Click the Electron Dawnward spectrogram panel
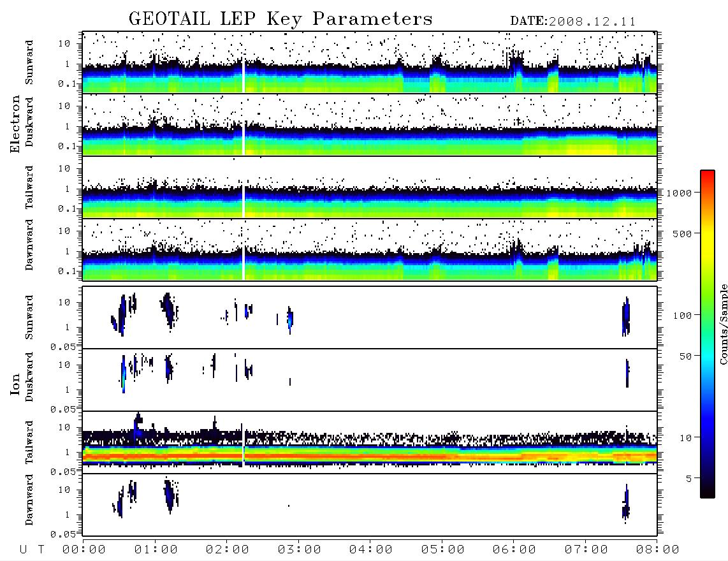 [370, 250]
